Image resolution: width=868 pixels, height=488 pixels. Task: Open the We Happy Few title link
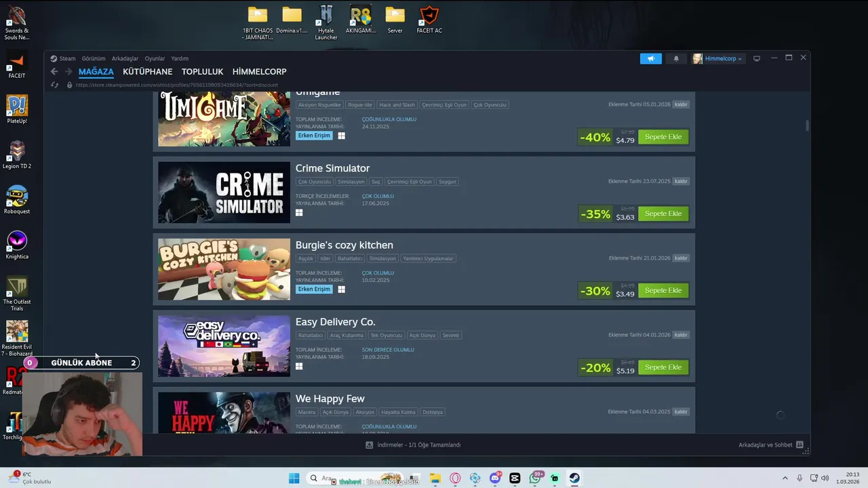(x=330, y=399)
